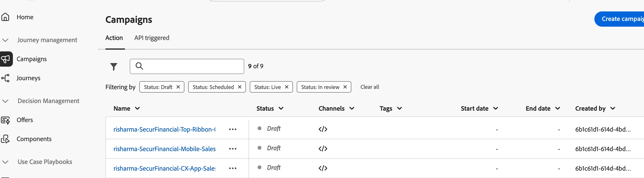Open the Offers icon in sidebar

[x=5, y=120]
